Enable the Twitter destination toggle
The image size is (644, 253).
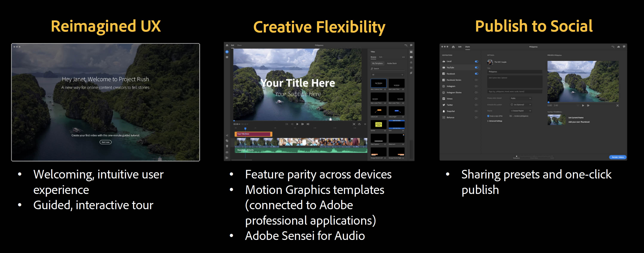tap(477, 105)
